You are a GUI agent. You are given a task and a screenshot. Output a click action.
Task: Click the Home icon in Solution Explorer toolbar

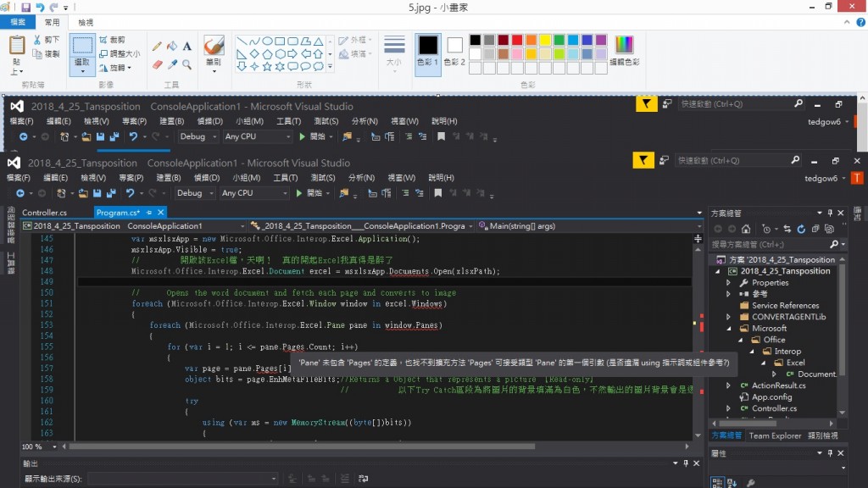point(746,229)
